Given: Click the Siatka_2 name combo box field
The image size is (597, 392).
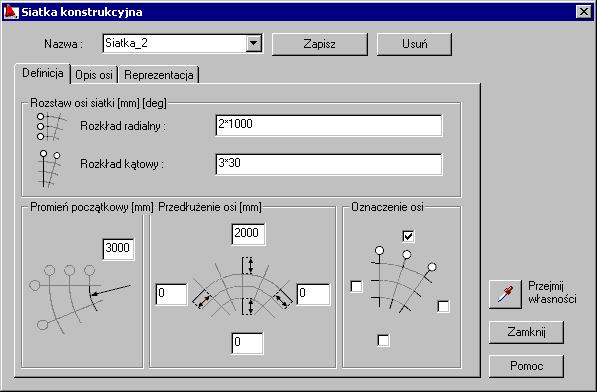Looking at the screenshot, I should pyautogui.click(x=182, y=43).
